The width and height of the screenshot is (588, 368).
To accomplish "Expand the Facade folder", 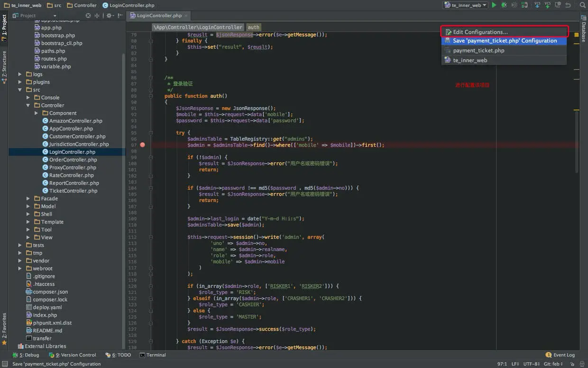I will click(28, 198).
